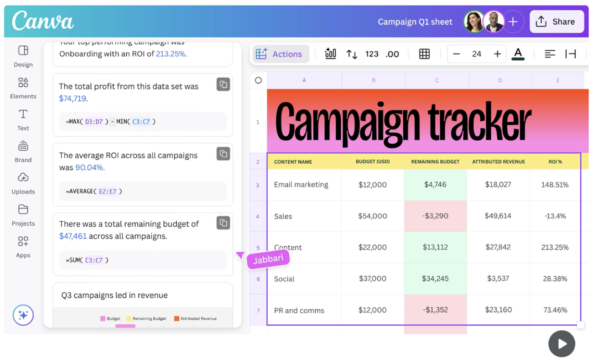Select all cells with corner circle
The image size is (593, 364).
[258, 80]
